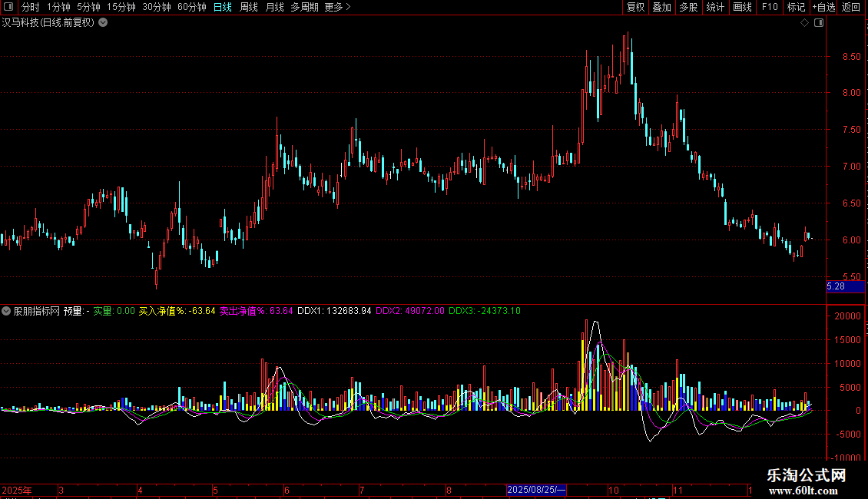Click the 卖出净值% indicator label
The image size is (868, 499).
(x=243, y=311)
